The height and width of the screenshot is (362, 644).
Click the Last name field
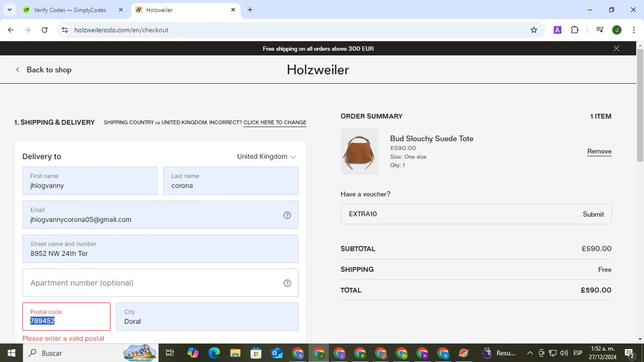(231, 181)
